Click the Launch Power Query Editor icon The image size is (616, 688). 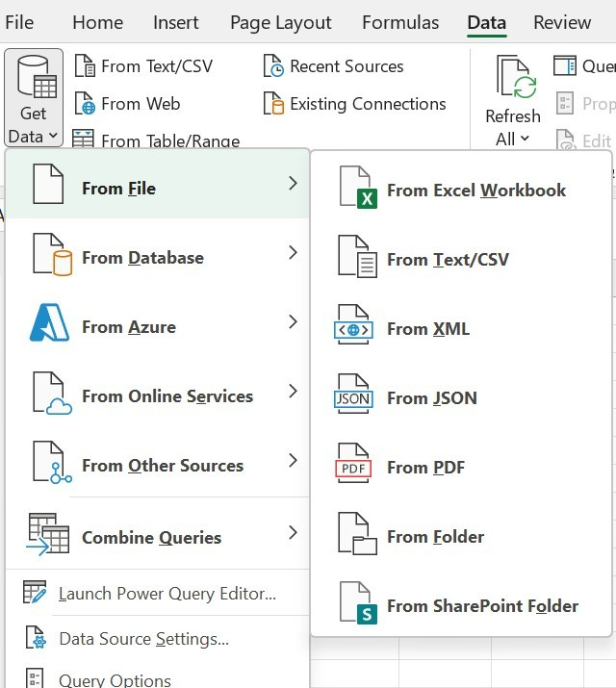point(35,592)
